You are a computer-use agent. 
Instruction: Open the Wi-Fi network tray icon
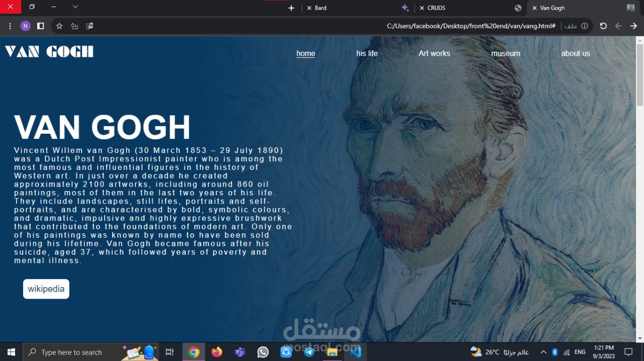point(567,352)
